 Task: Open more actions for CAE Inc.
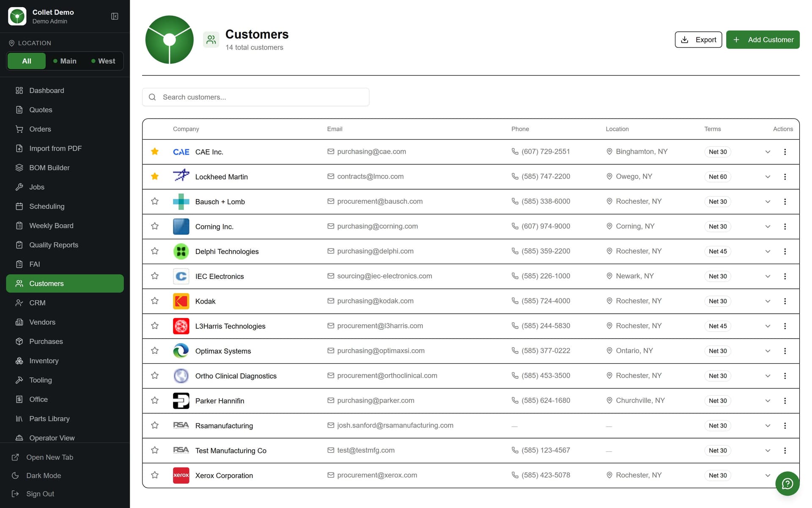coord(785,152)
